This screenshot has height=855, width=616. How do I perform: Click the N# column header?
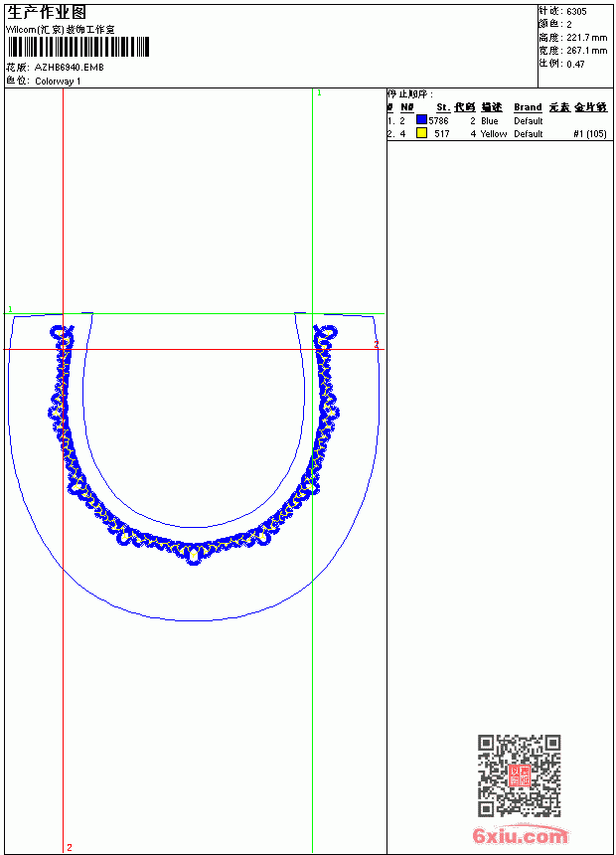(x=407, y=107)
